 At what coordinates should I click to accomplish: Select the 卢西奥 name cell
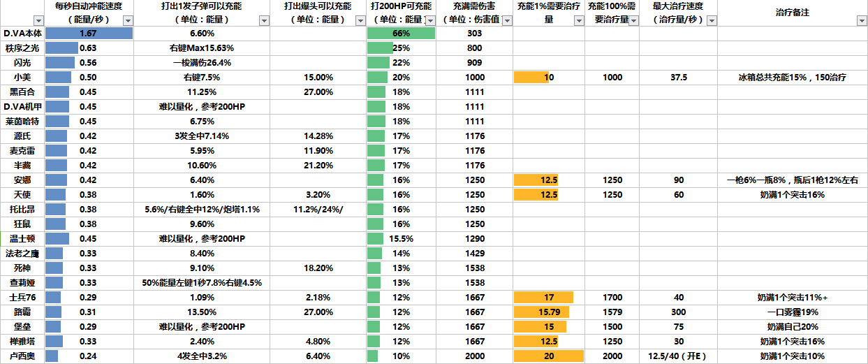point(22,356)
